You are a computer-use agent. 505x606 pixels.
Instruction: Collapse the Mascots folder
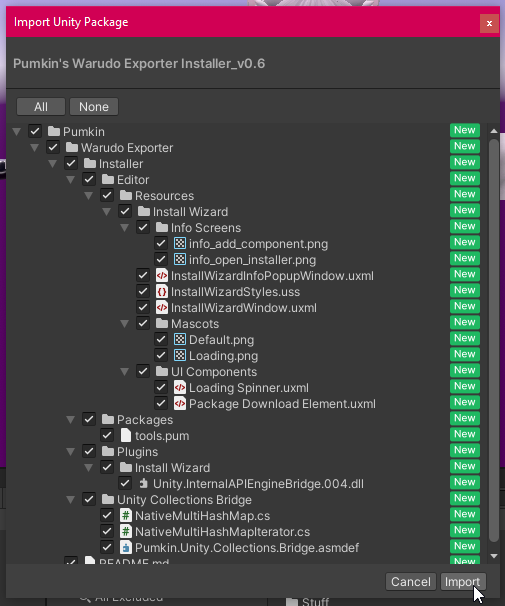pyautogui.click(x=124, y=324)
